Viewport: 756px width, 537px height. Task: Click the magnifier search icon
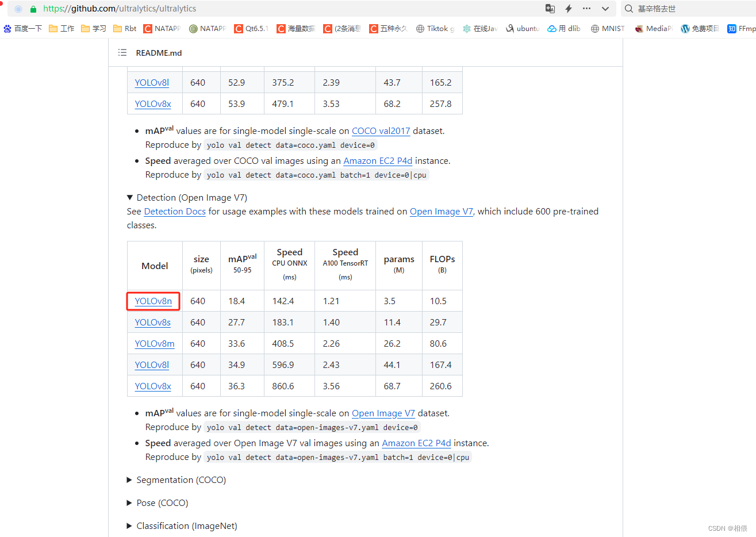pyautogui.click(x=628, y=9)
